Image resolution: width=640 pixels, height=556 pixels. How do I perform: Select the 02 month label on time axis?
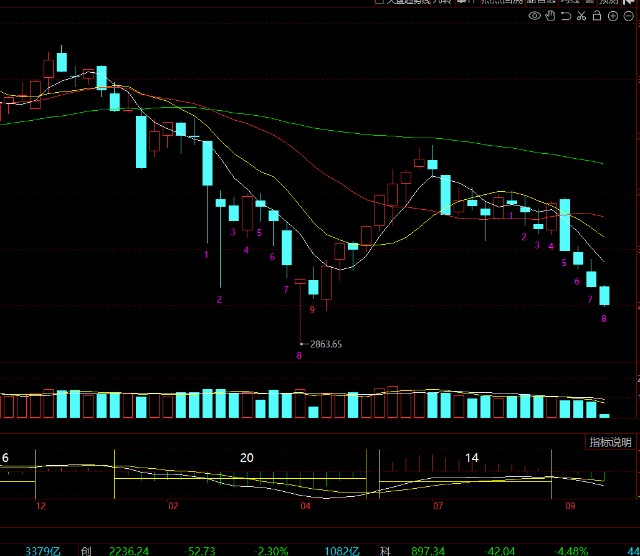[x=173, y=506]
